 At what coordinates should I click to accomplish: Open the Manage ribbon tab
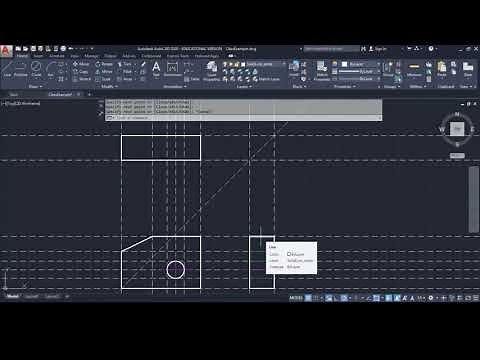[91, 56]
